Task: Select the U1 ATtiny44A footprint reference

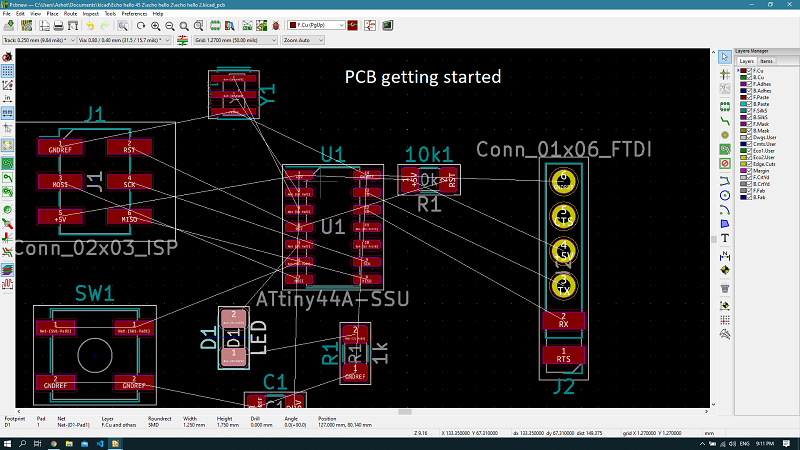Action: (x=333, y=154)
